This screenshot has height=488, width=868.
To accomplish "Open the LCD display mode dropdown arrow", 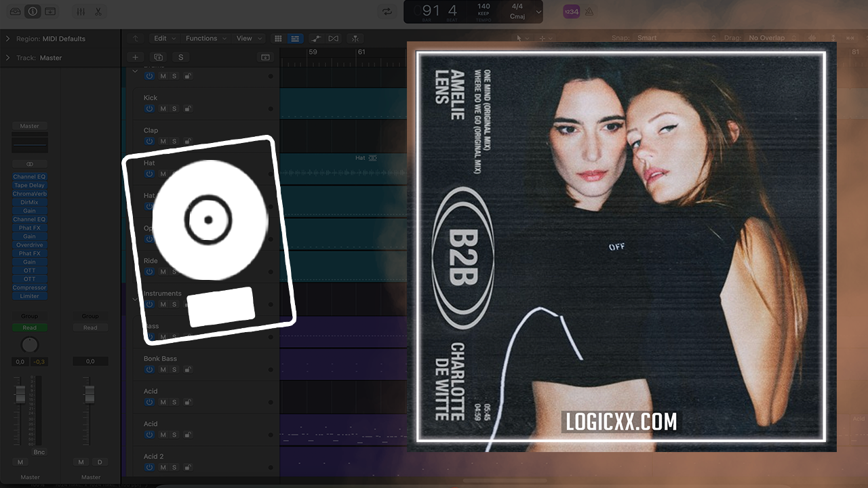I will pyautogui.click(x=538, y=12).
